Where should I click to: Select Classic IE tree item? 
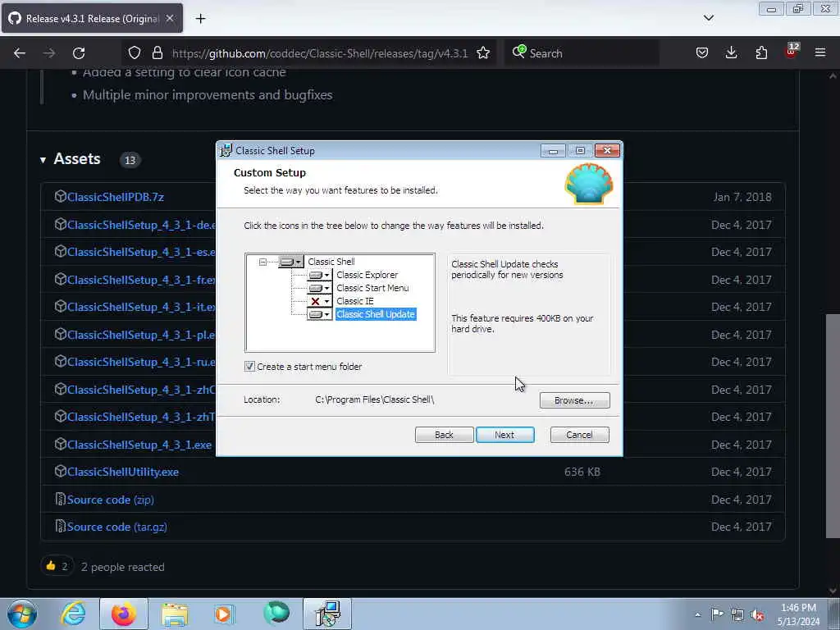(x=354, y=301)
